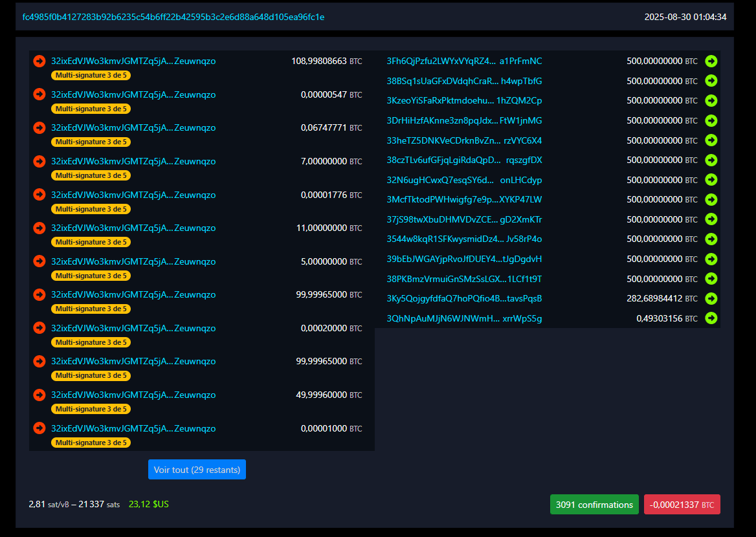
Task: Click the fee value 23,12 $US
Action: [149, 504]
